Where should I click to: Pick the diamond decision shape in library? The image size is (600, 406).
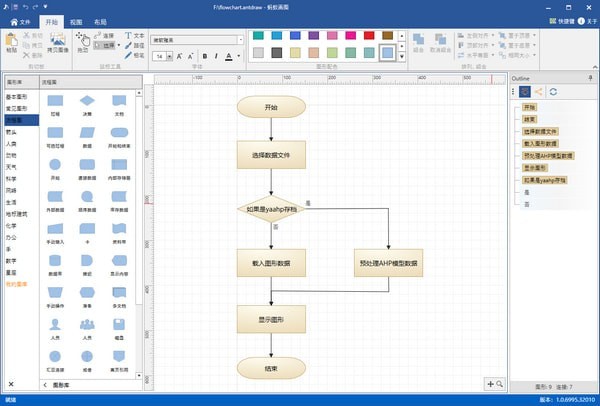pyautogui.click(x=87, y=101)
